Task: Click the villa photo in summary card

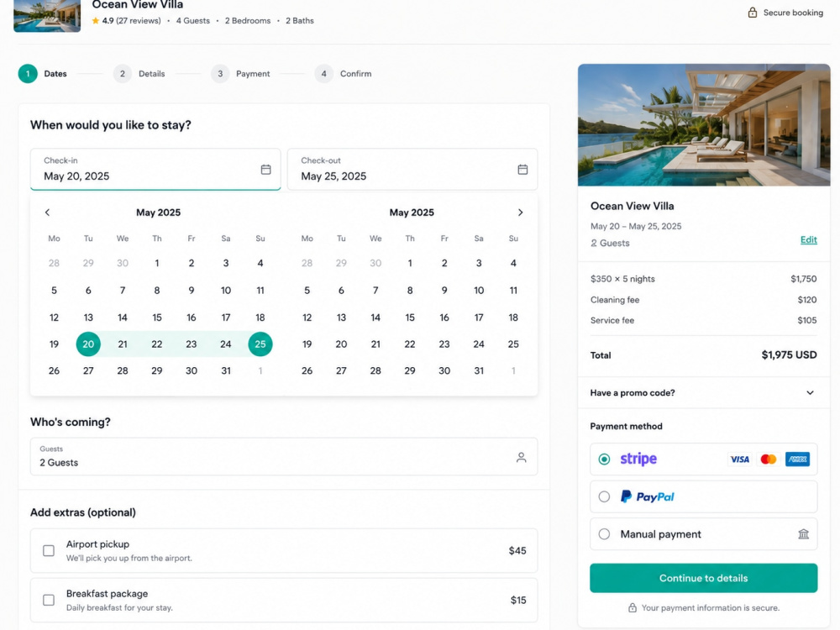Action: pyautogui.click(x=704, y=125)
